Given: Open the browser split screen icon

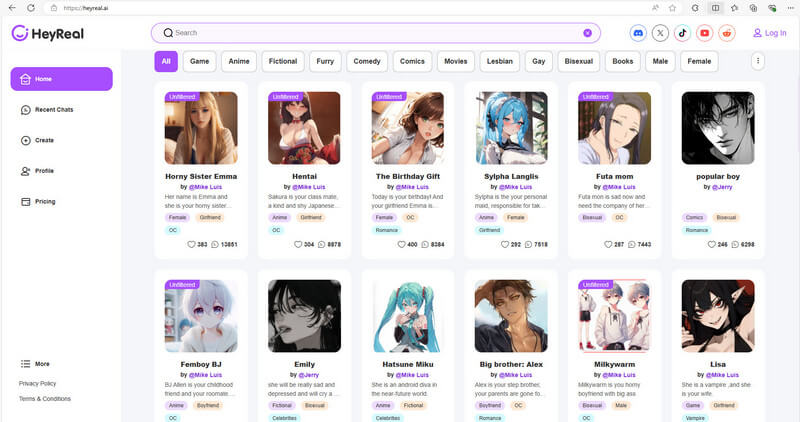Looking at the screenshot, I should [716, 8].
